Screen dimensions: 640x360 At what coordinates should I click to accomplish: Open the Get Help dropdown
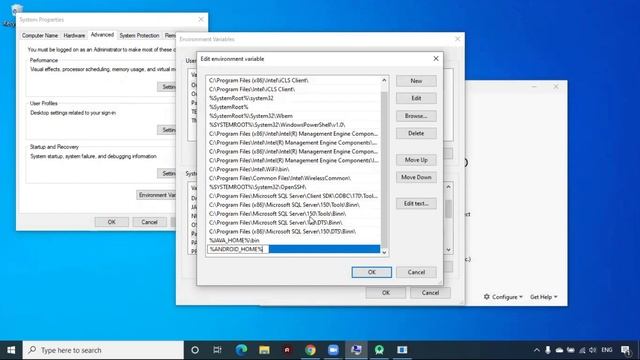(544, 297)
